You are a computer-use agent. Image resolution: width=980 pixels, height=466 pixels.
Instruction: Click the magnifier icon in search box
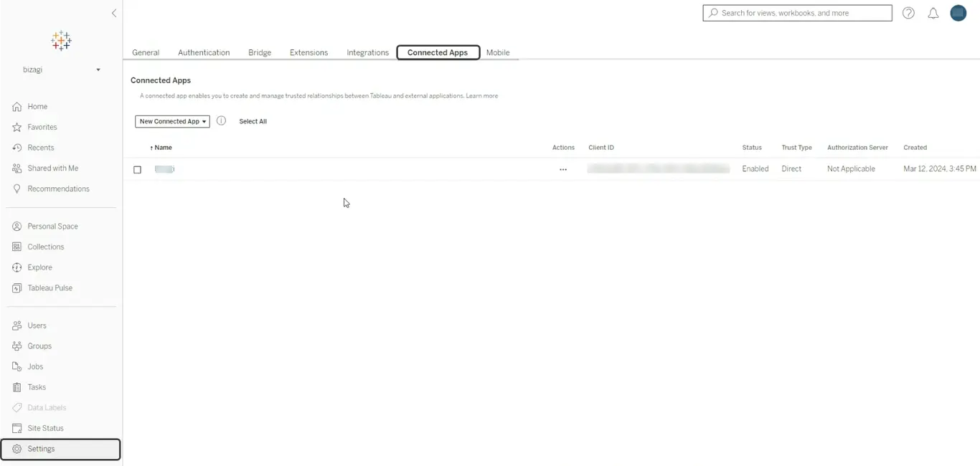pyautogui.click(x=713, y=13)
